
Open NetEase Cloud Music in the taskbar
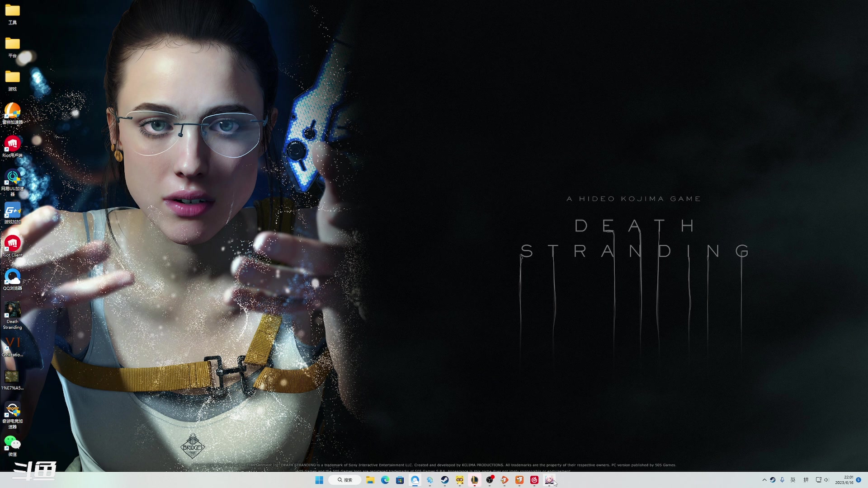pyautogui.click(x=534, y=480)
